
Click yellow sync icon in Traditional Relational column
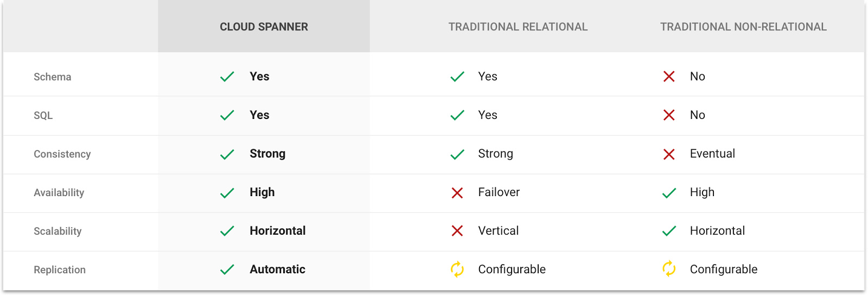pyautogui.click(x=457, y=269)
